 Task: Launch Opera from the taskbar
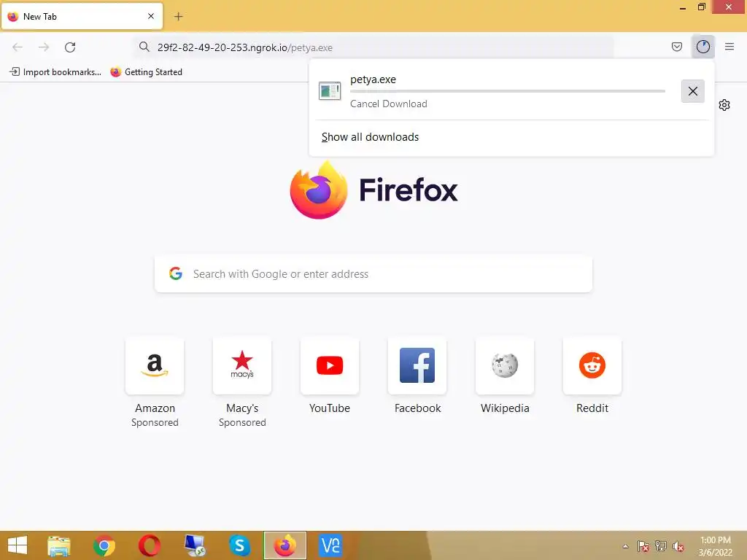[149, 545]
